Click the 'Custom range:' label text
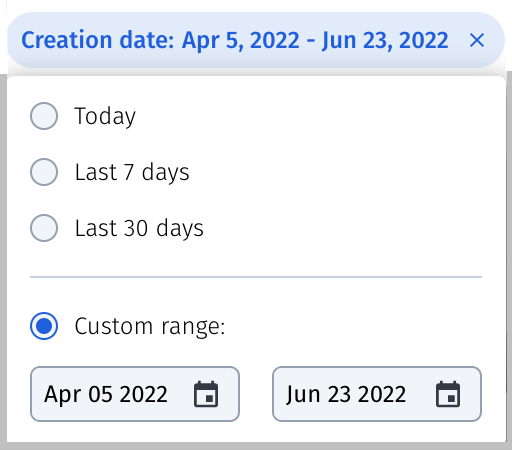The height and width of the screenshot is (450, 512). (x=150, y=326)
